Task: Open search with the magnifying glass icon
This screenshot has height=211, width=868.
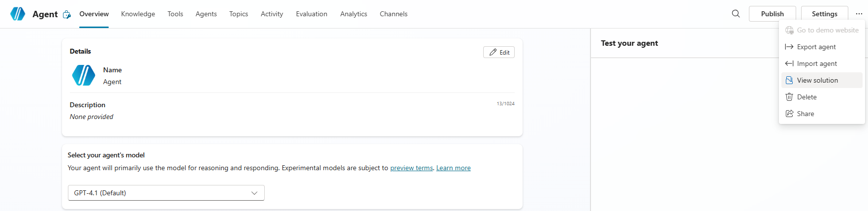Action: pyautogui.click(x=736, y=14)
